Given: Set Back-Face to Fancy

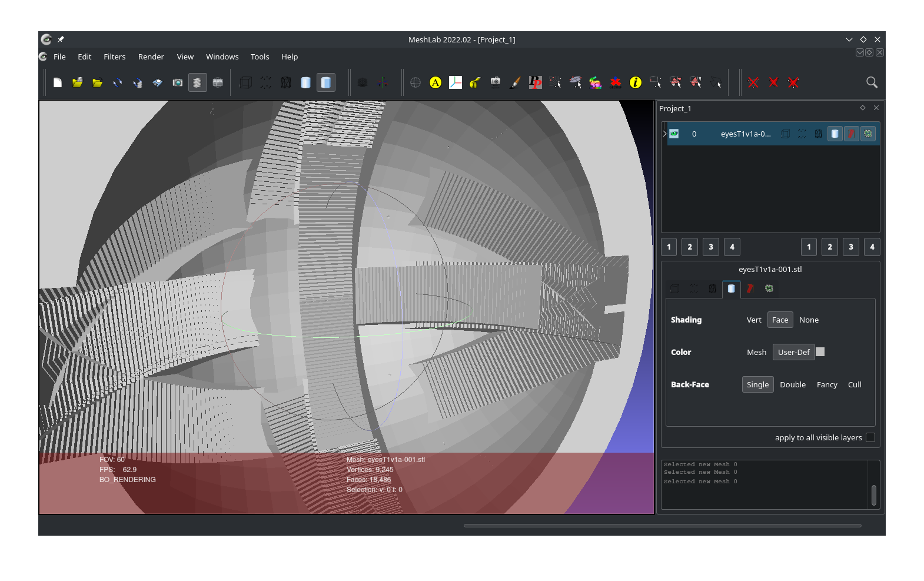Looking at the screenshot, I should click(x=827, y=384).
